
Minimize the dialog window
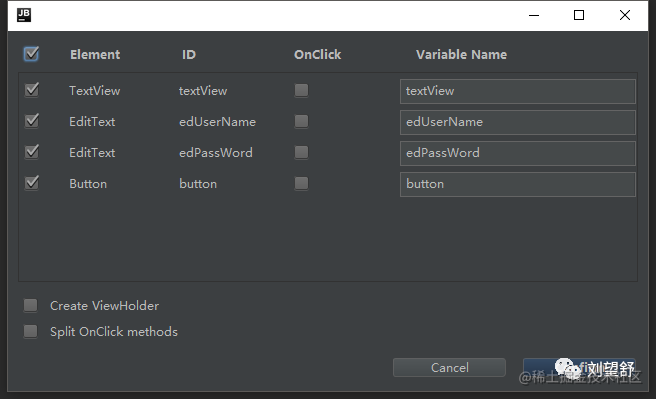point(534,15)
